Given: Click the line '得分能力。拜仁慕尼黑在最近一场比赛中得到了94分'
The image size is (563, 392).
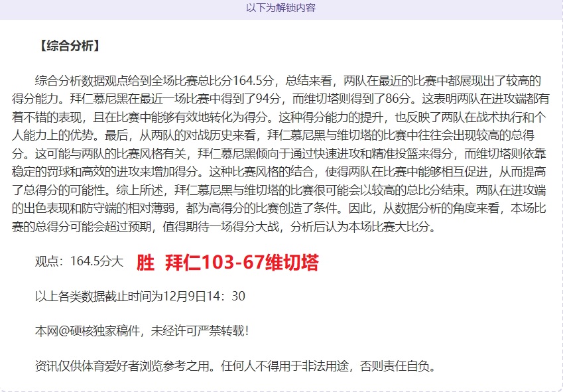Looking at the screenshot, I should (x=281, y=99).
